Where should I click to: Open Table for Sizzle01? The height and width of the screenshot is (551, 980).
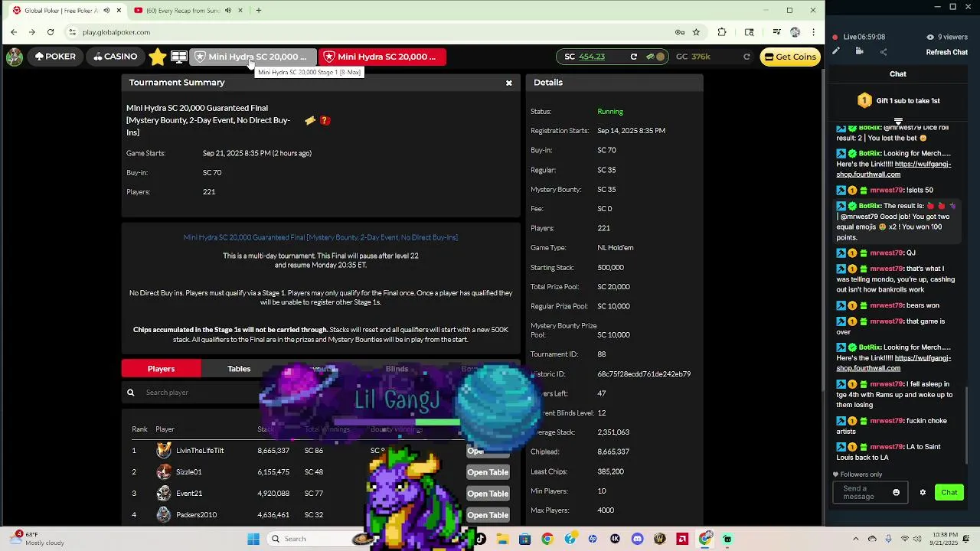488,472
